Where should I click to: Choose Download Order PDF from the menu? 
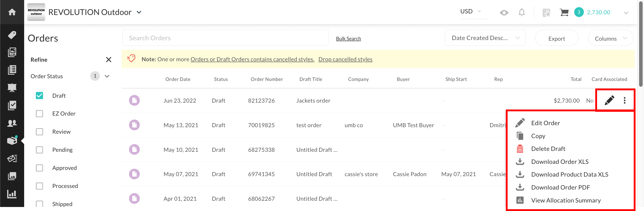[x=561, y=187]
